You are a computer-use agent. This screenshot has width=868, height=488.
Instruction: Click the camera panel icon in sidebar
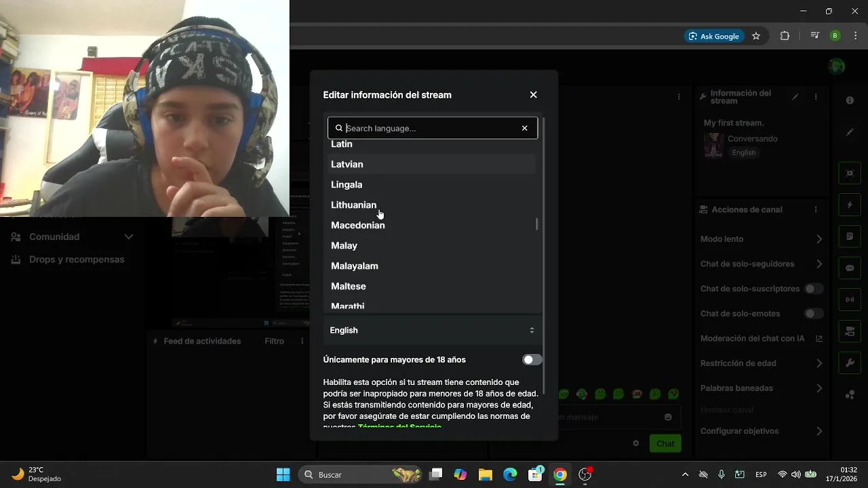click(x=850, y=331)
